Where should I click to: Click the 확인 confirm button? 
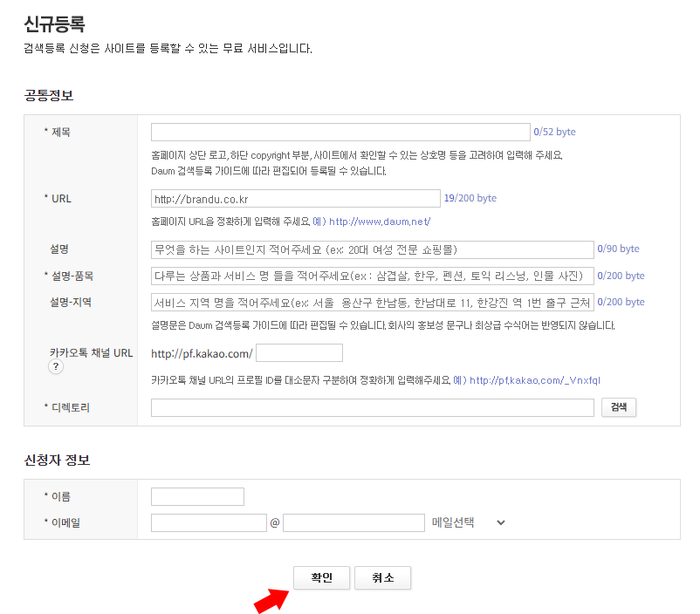coord(321,577)
